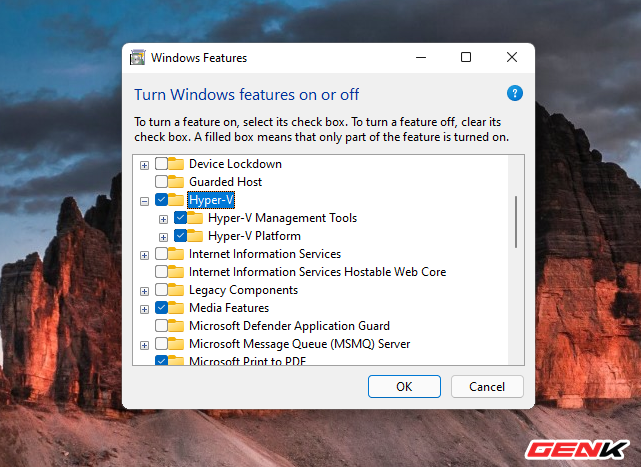Select the Microsoft Message Queue folder icon
641x467 pixels.
(x=176, y=344)
